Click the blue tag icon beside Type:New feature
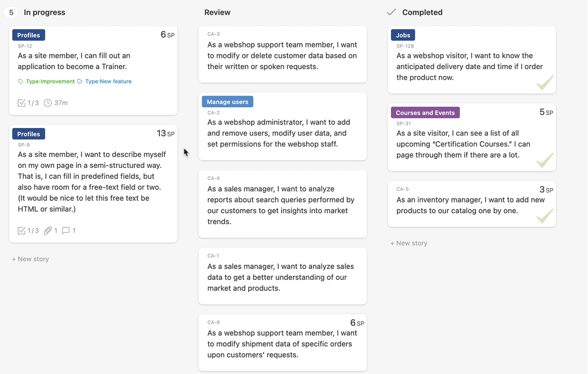This screenshot has width=588, height=374. point(80,81)
